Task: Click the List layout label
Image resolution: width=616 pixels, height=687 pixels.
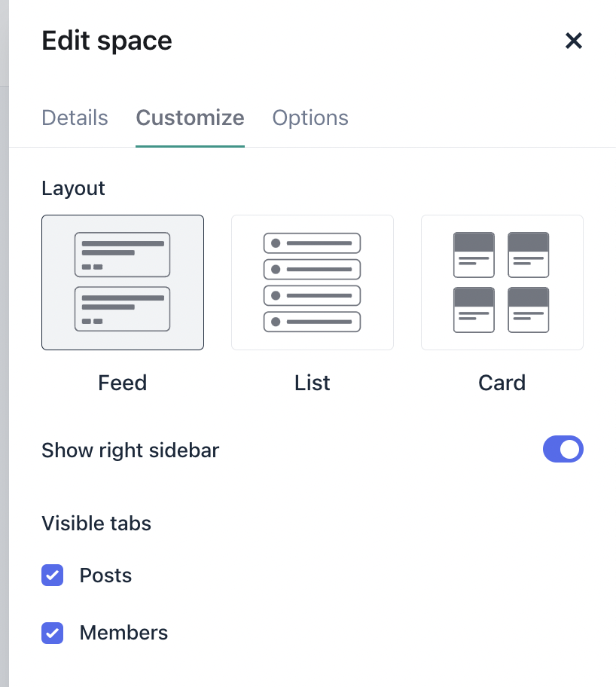Action: 313,383
